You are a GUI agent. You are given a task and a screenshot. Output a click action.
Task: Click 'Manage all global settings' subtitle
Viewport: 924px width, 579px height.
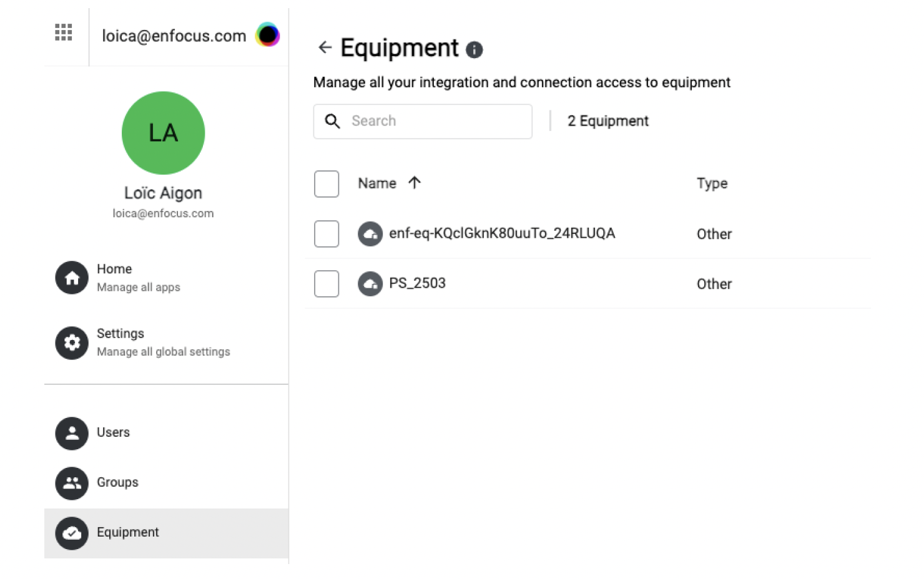click(x=164, y=352)
